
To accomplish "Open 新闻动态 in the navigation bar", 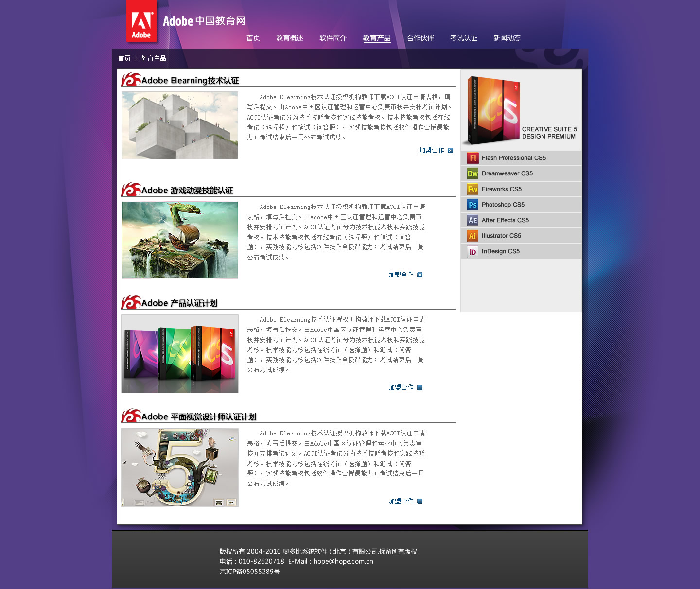I will click(x=507, y=38).
